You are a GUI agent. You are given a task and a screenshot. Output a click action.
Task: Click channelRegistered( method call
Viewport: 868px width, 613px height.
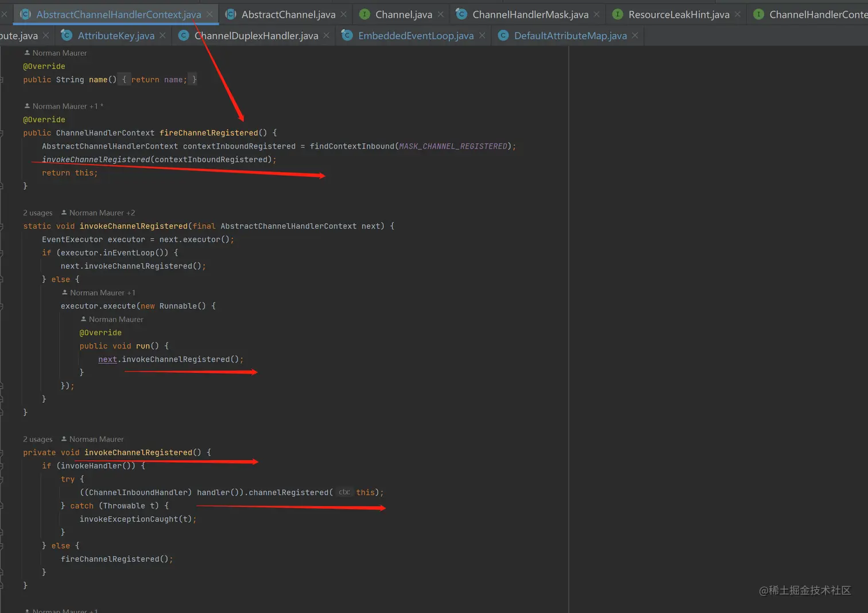[290, 492]
